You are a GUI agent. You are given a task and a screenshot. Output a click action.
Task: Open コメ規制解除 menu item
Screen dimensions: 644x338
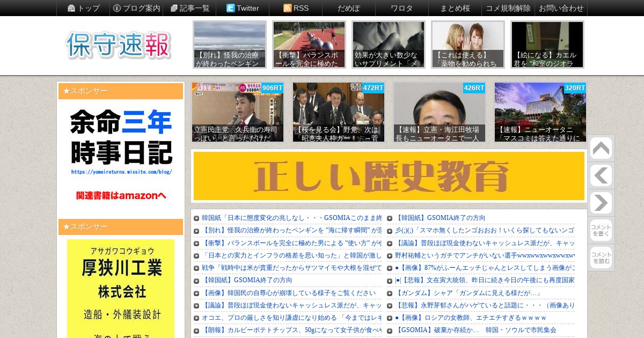pos(508,8)
